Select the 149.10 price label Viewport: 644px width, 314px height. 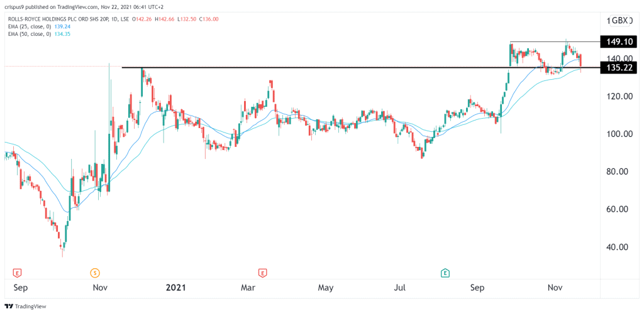pyautogui.click(x=619, y=41)
